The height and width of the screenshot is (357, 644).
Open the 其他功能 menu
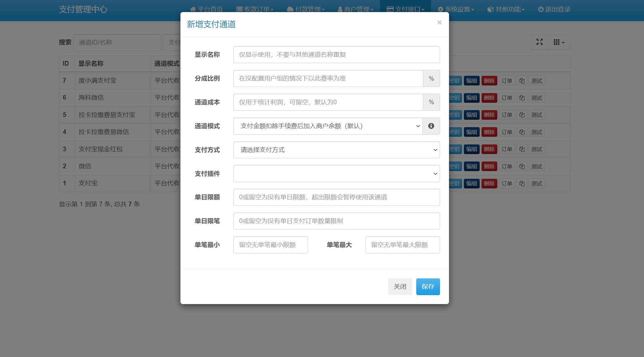pyautogui.click(x=506, y=9)
